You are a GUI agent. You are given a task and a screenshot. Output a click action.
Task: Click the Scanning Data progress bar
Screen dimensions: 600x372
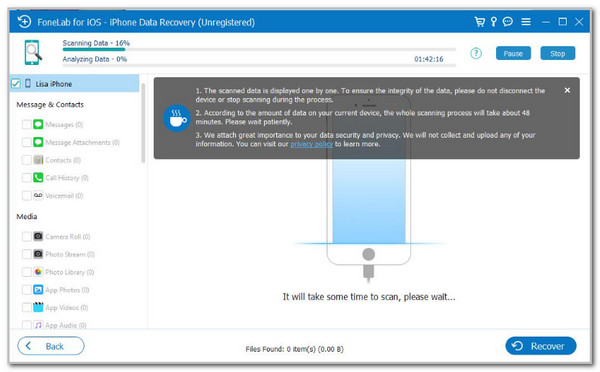[x=259, y=49]
